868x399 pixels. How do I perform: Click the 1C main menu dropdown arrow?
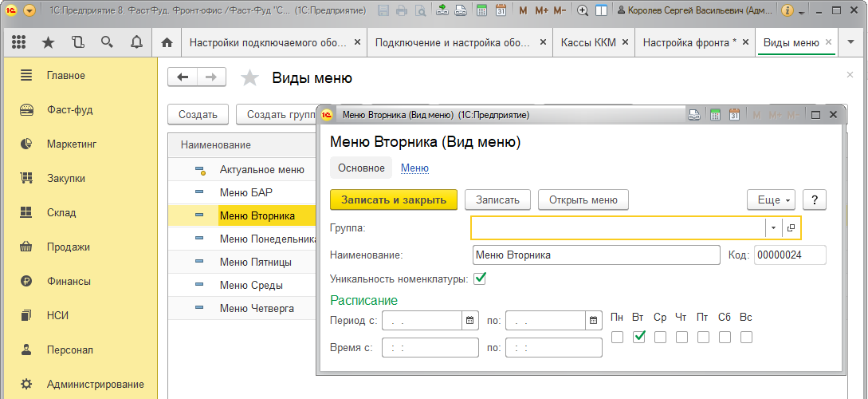click(29, 10)
